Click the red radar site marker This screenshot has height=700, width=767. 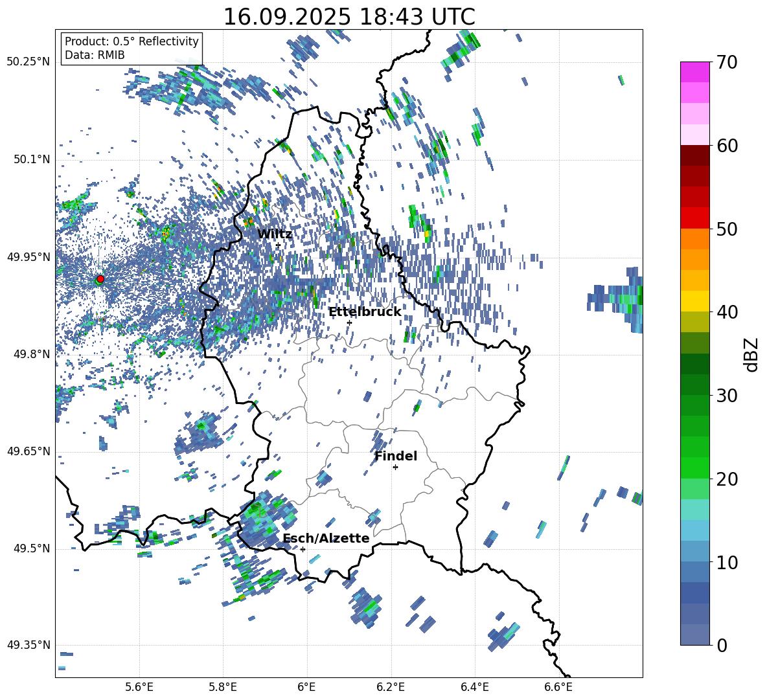(x=100, y=279)
